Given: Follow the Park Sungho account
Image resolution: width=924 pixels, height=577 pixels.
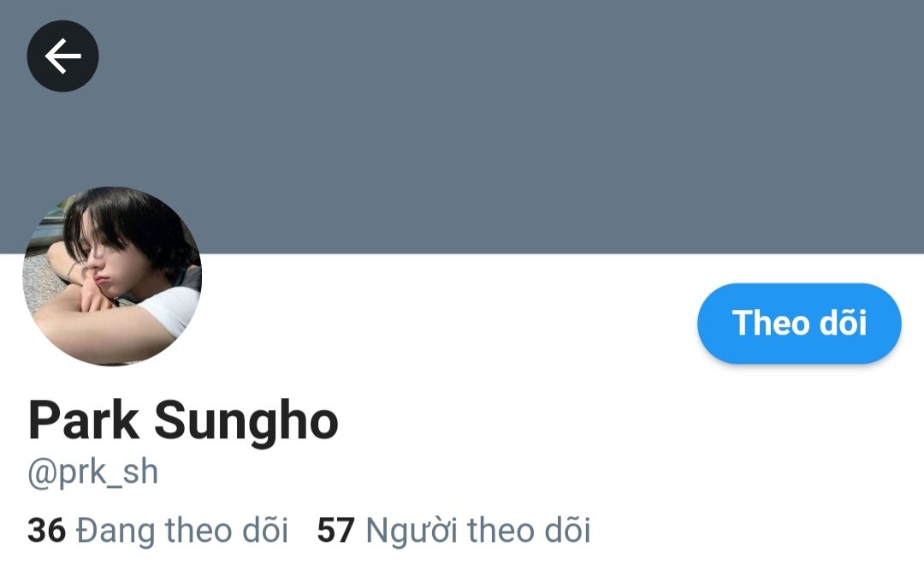Looking at the screenshot, I should pyautogui.click(x=799, y=323).
